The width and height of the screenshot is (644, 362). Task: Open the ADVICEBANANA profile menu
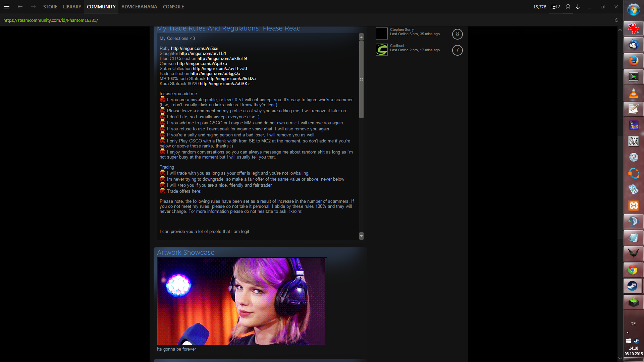pyautogui.click(x=139, y=7)
